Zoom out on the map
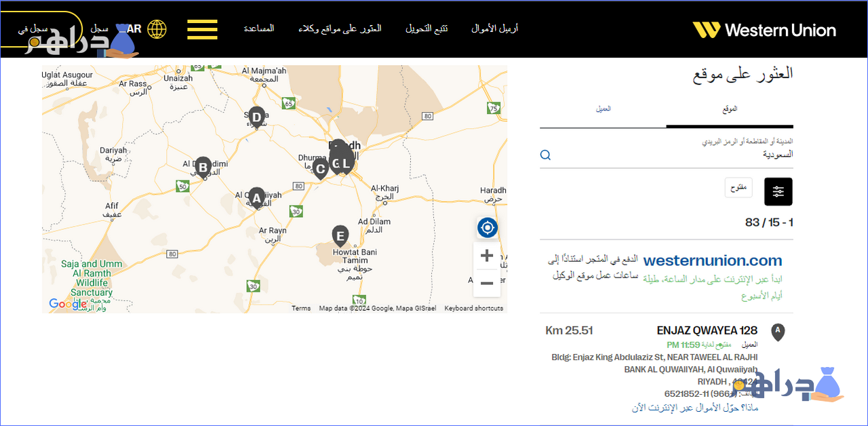 (486, 283)
